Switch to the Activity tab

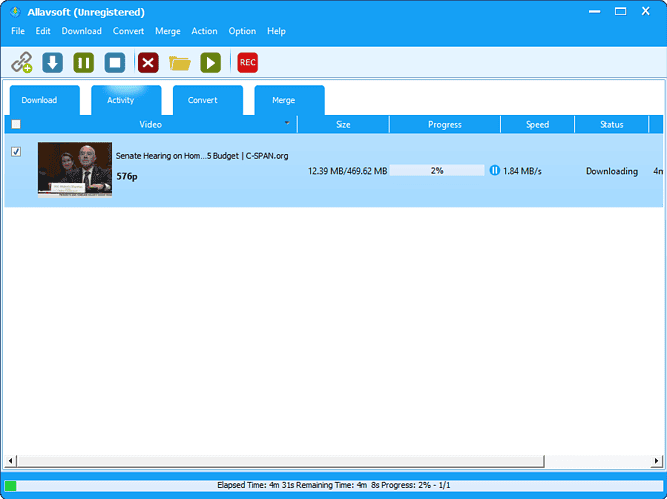[126, 100]
